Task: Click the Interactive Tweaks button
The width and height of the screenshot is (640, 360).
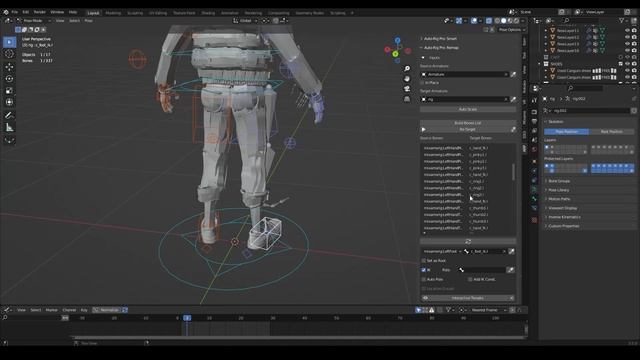Action: point(468,298)
